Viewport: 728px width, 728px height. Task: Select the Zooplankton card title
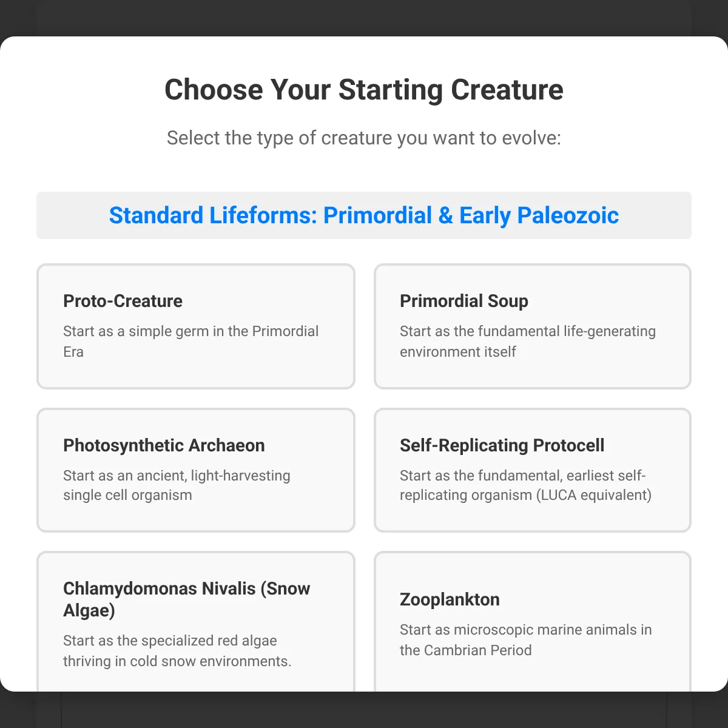click(x=450, y=599)
